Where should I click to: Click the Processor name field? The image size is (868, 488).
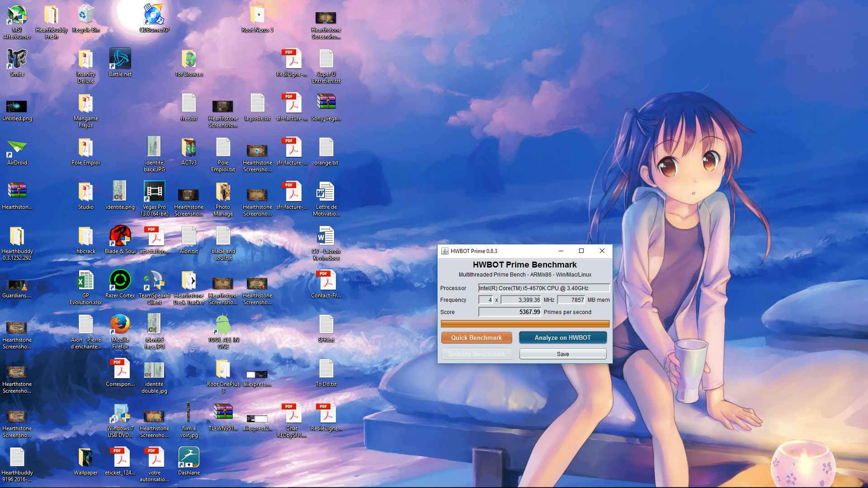(544, 288)
